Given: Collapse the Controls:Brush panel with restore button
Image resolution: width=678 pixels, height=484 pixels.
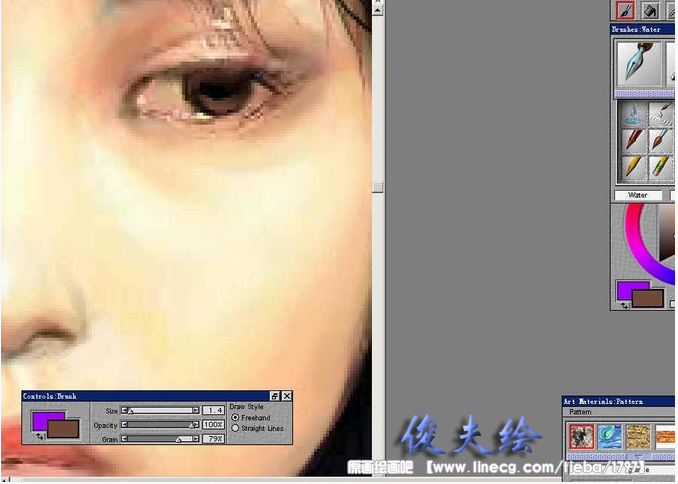Looking at the screenshot, I should [x=275, y=396].
